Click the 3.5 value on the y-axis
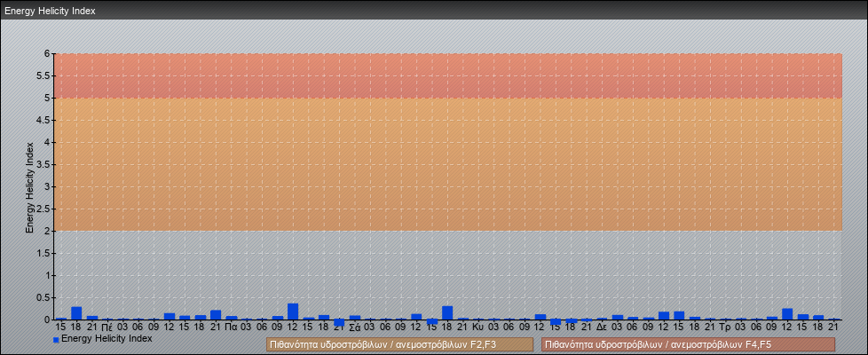The image size is (868, 355). coord(43,164)
